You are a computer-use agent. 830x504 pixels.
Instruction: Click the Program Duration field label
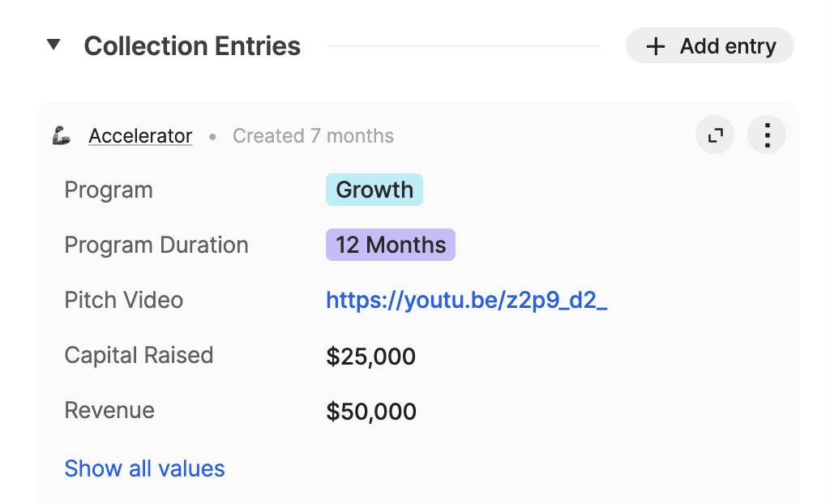pyautogui.click(x=156, y=246)
